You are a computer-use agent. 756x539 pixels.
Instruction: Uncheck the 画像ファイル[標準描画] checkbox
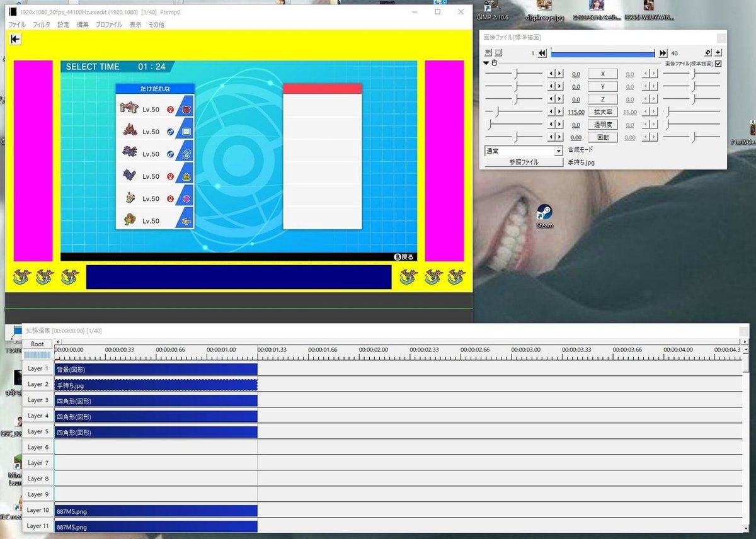[x=718, y=64]
